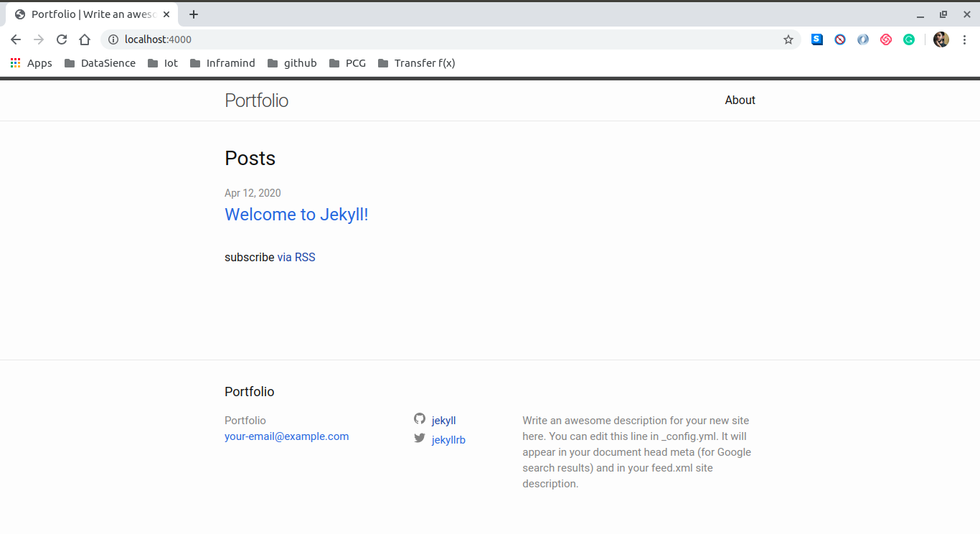The width and height of the screenshot is (980, 534).
Task: Open a new tab with plus button
Action: tap(193, 14)
